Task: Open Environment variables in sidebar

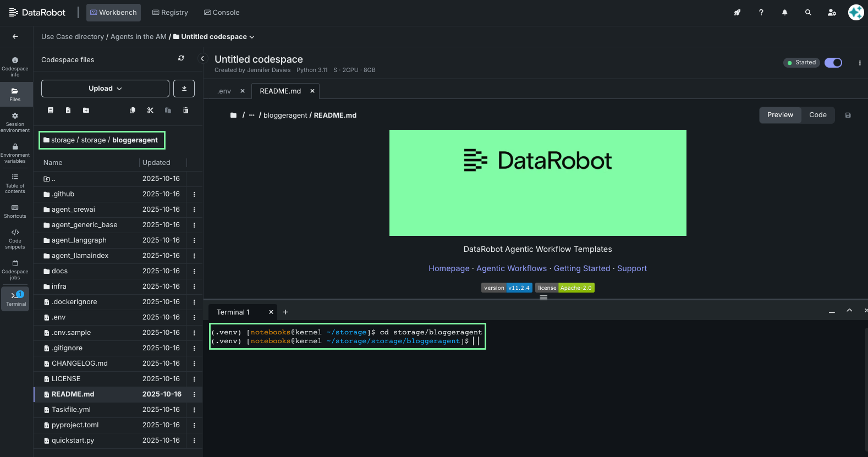Action: [x=15, y=153]
